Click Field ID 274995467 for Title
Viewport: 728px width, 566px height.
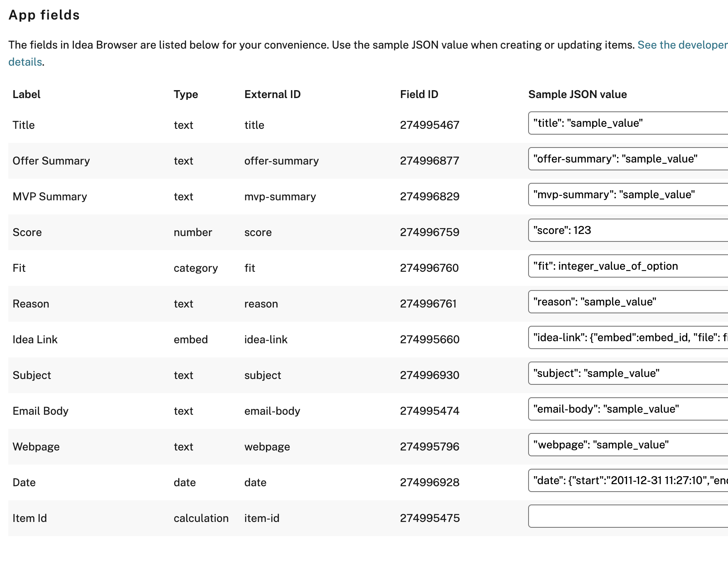429,125
